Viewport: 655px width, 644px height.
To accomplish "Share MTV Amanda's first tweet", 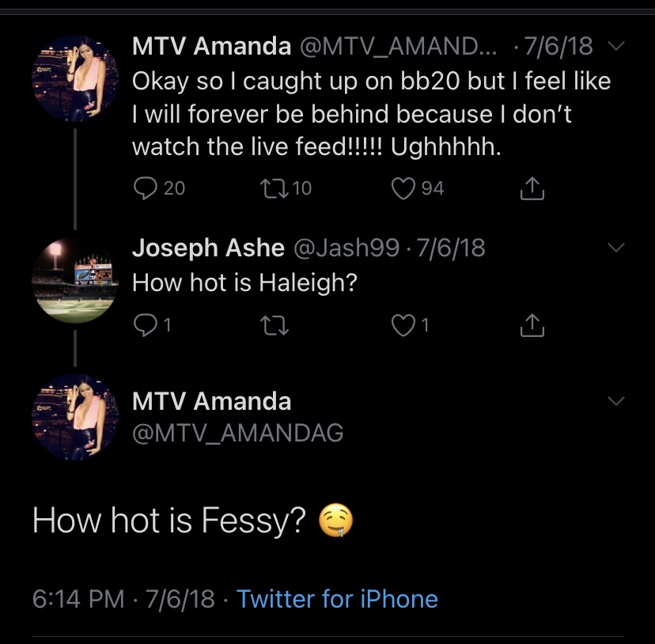I will click(x=532, y=188).
